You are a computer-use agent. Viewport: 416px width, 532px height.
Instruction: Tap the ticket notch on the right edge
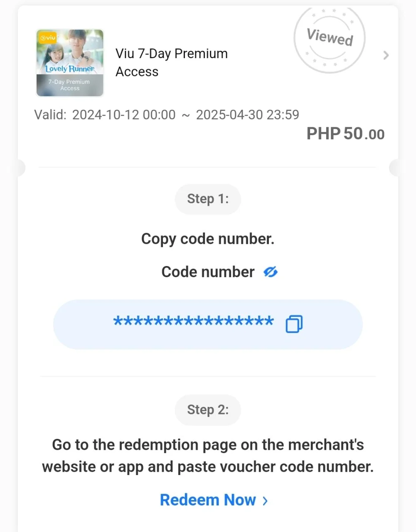tap(395, 168)
